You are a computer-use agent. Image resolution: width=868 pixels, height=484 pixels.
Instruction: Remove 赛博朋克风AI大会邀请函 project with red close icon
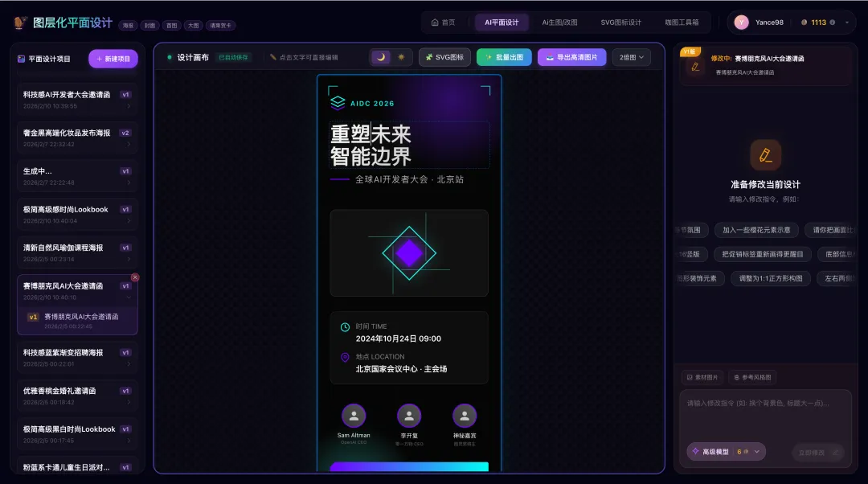[x=135, y=277]
